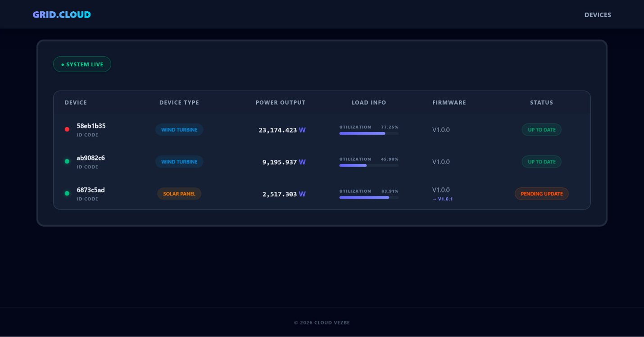The image size is (644, 337).
Task: Select the FIRMWARE column heading
Action: coord(449,102)
